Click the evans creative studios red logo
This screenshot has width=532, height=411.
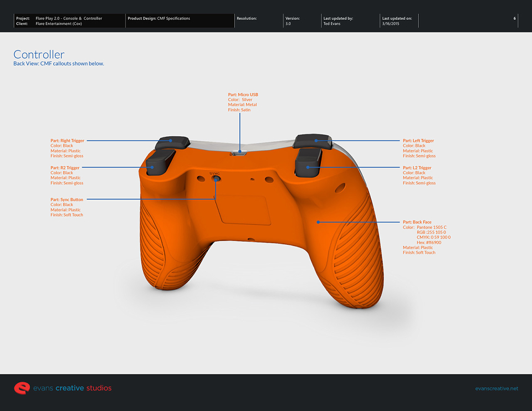[x=22, y=388]
